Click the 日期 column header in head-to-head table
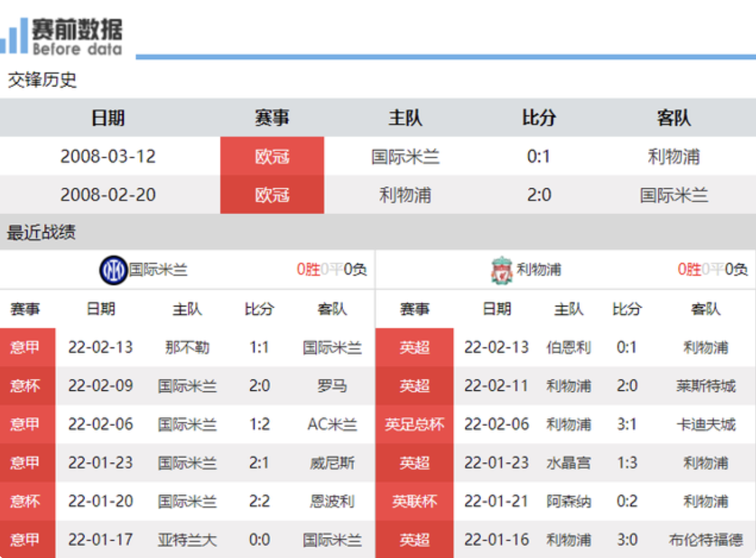The height and width of the screenshot is (558, 756). pyautogui.click(x=108, y=118)
